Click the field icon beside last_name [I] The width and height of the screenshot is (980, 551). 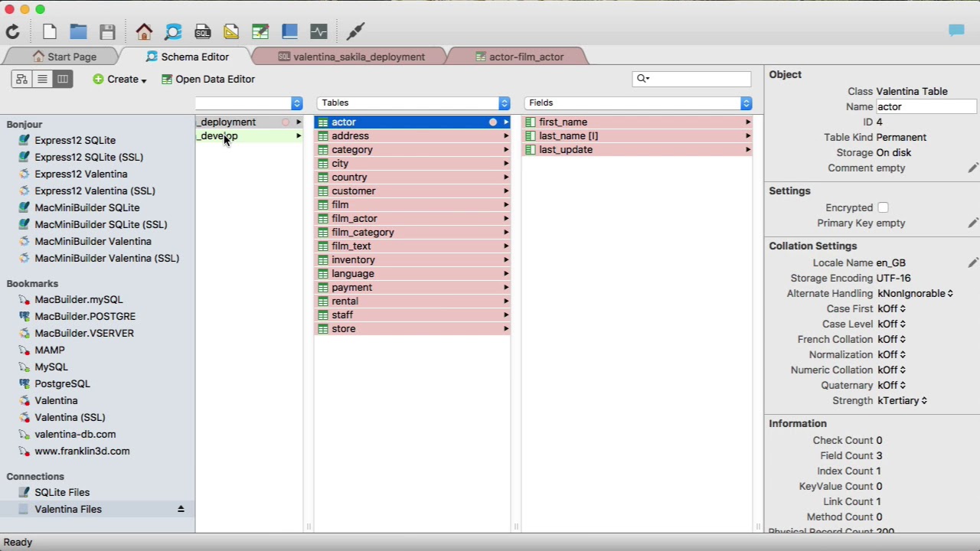pos(531,135)
